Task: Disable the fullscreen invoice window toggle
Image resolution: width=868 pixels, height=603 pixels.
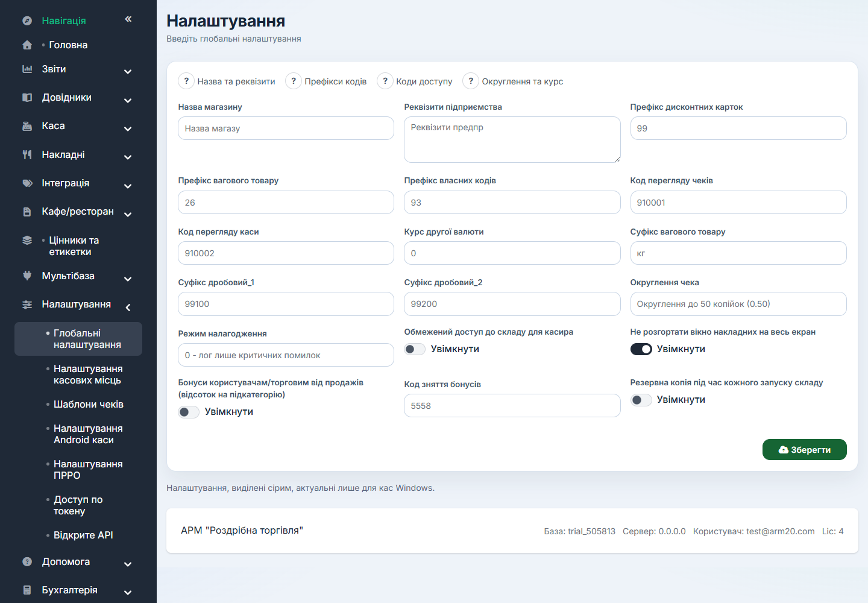Action: tap(641, 349)
